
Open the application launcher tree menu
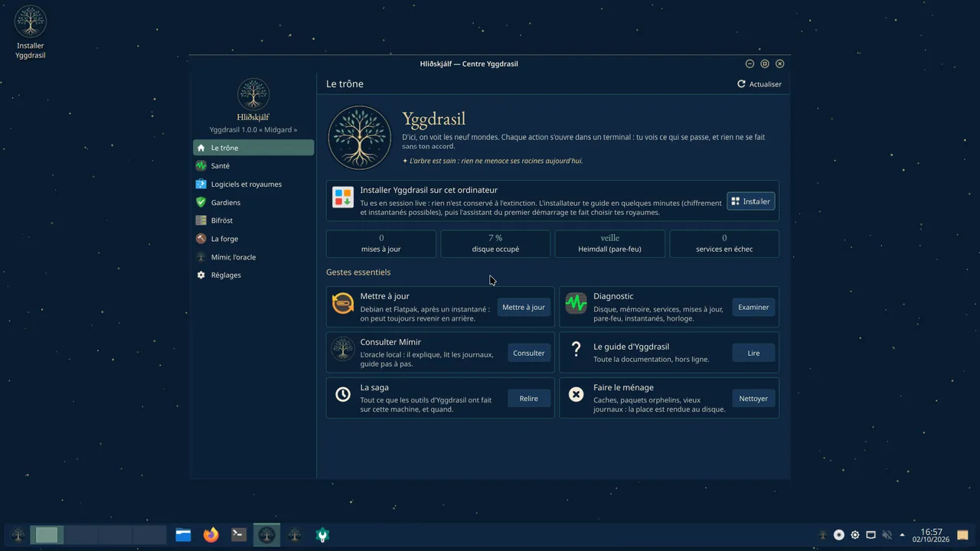point(18,535)
